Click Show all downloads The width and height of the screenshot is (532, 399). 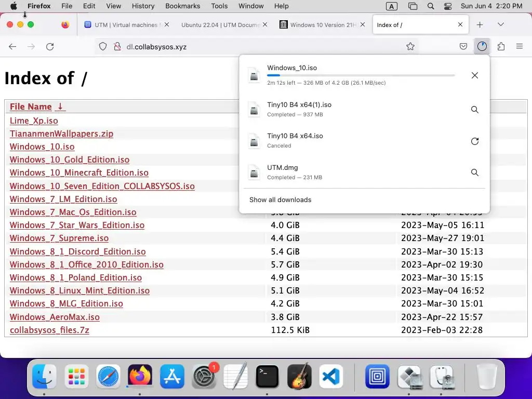(x=280, y=200)
